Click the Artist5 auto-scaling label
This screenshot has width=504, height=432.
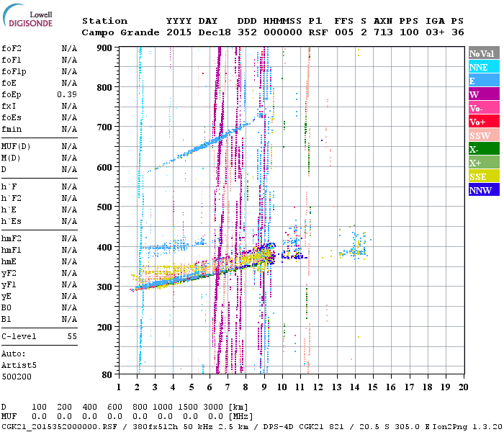click(x=19, y=366)
